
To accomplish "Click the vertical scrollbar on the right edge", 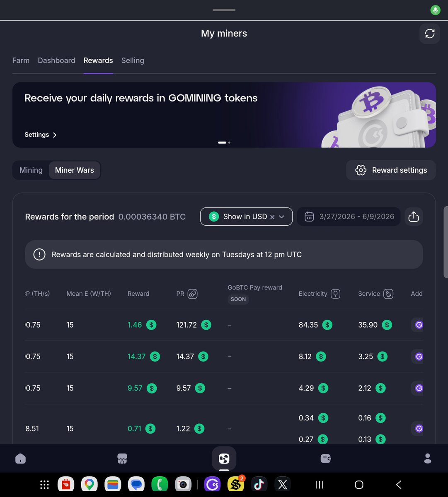I will coord(446,242).
